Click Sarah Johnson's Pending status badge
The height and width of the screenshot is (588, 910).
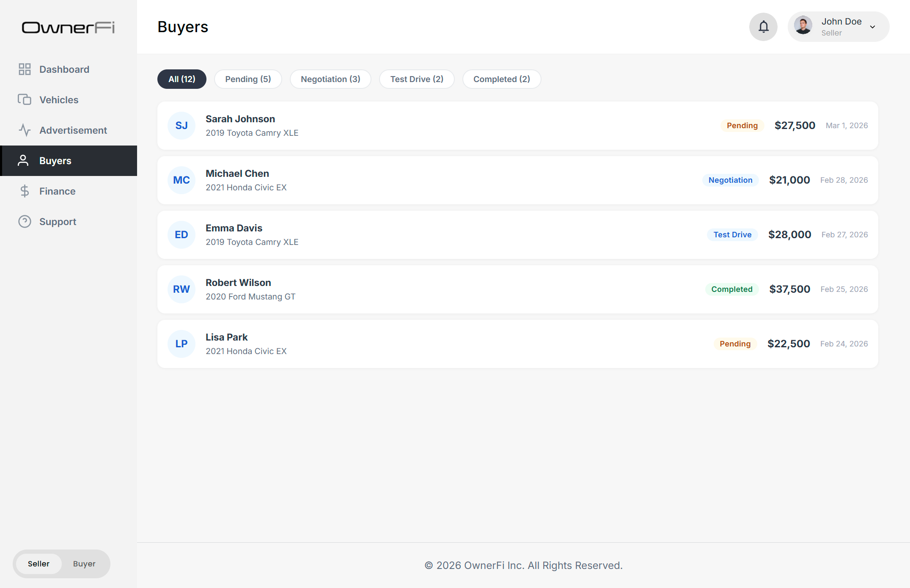click(x=742, y=126)
